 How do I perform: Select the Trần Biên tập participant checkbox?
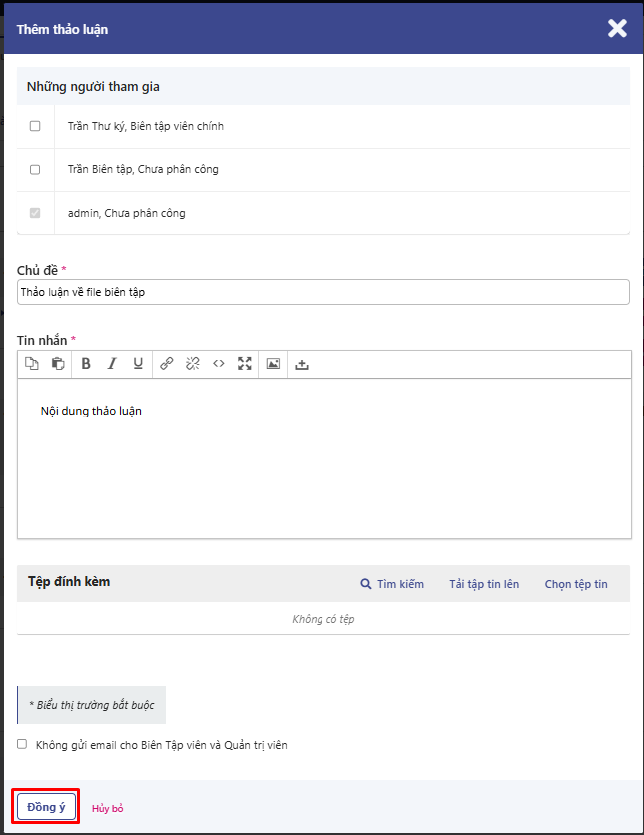point(35,170)
